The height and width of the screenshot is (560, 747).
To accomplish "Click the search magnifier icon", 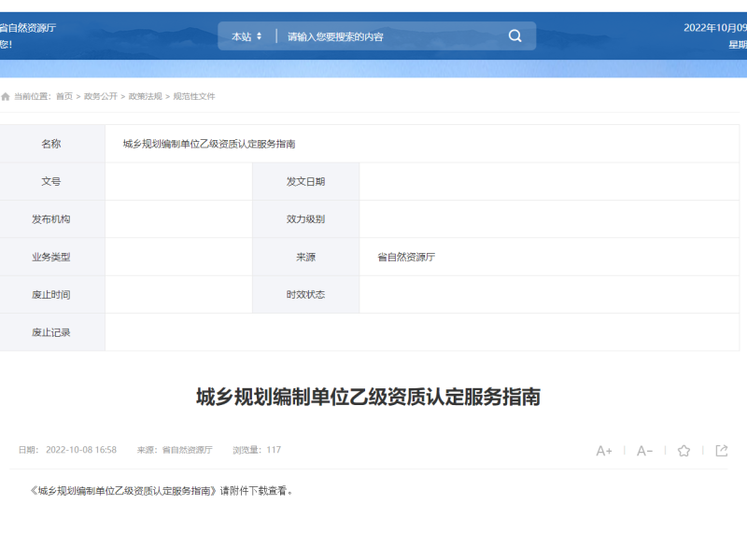I will coord(514,35).
